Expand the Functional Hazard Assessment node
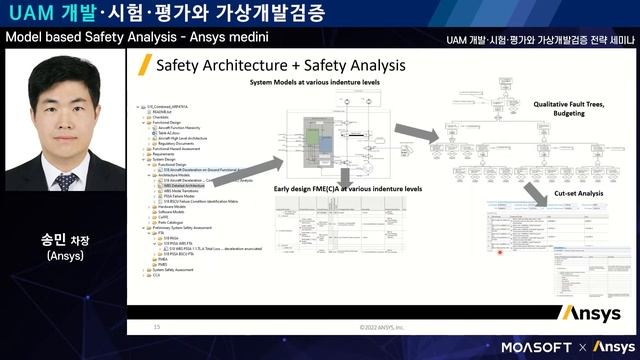 pyautogui.click(x=144, y=149)
